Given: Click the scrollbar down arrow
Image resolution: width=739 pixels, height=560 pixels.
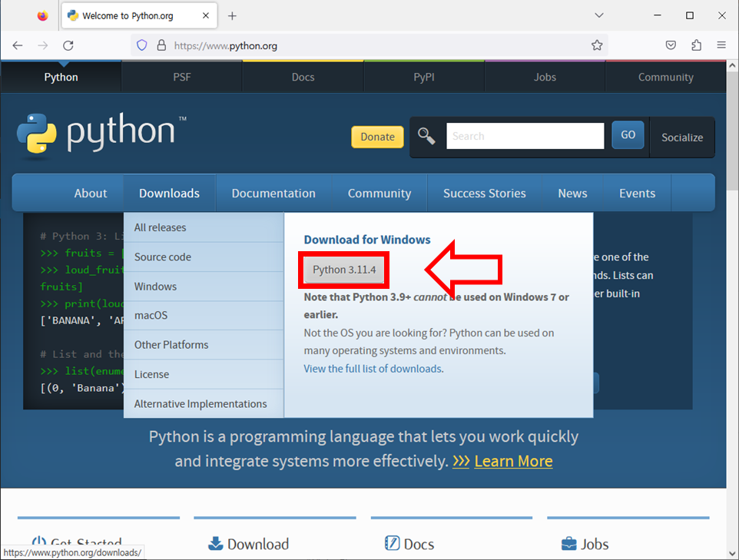Looking at the screenshot, I should coord(732,553).
